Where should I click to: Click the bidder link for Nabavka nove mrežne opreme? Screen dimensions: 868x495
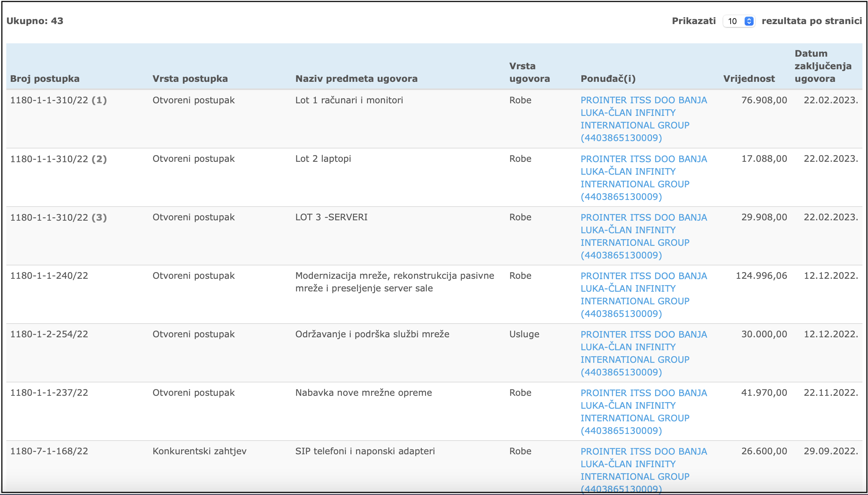point(644,412)
